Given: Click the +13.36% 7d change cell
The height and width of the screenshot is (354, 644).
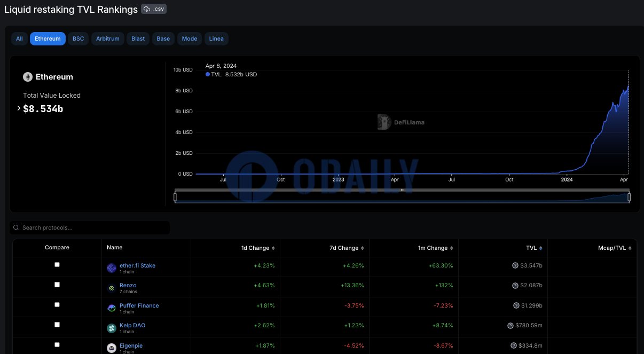Looking at the screenshot, I should (x=352, y=286).
